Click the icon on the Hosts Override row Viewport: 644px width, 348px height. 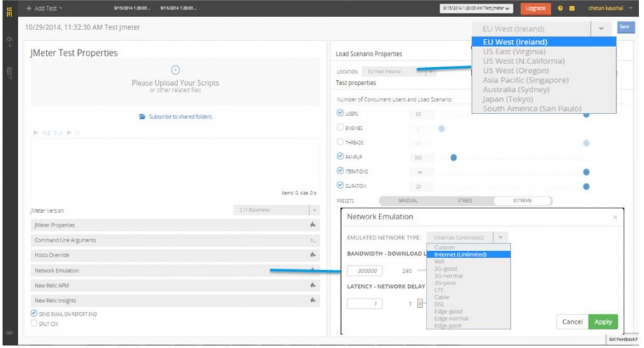point(313,255)
